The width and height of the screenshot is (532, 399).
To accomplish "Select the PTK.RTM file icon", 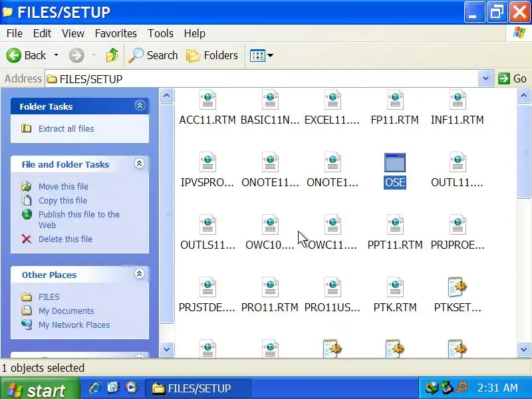I will click(395, 287).
